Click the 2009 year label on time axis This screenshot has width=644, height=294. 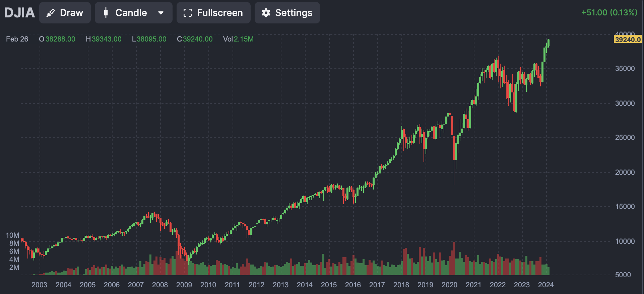point(184,285)
